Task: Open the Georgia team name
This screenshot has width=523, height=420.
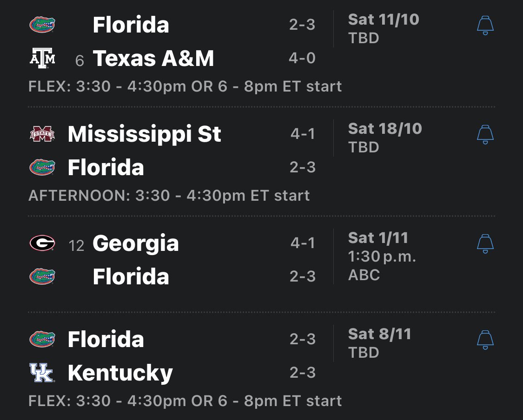Action: pyautogui.click(x=135, y=243)
